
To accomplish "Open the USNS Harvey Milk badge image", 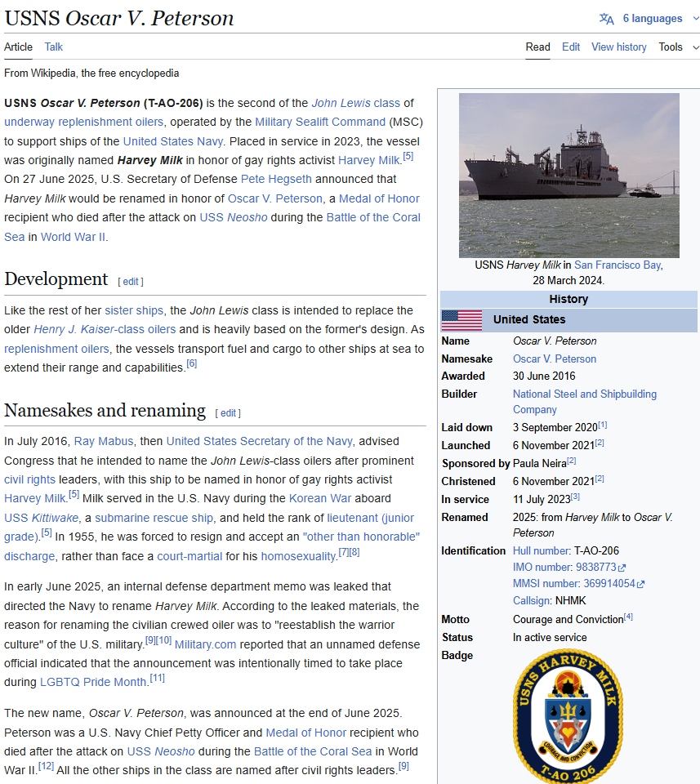I will [568, 716].
